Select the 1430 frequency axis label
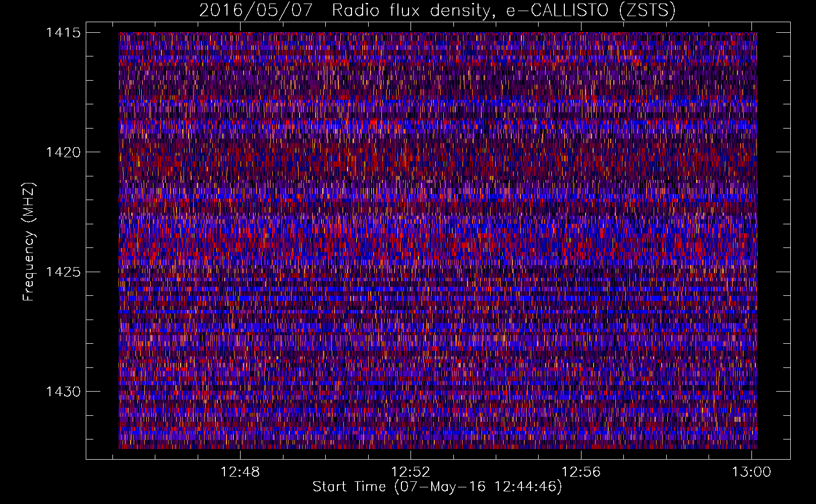 click(x=63, y=392)
